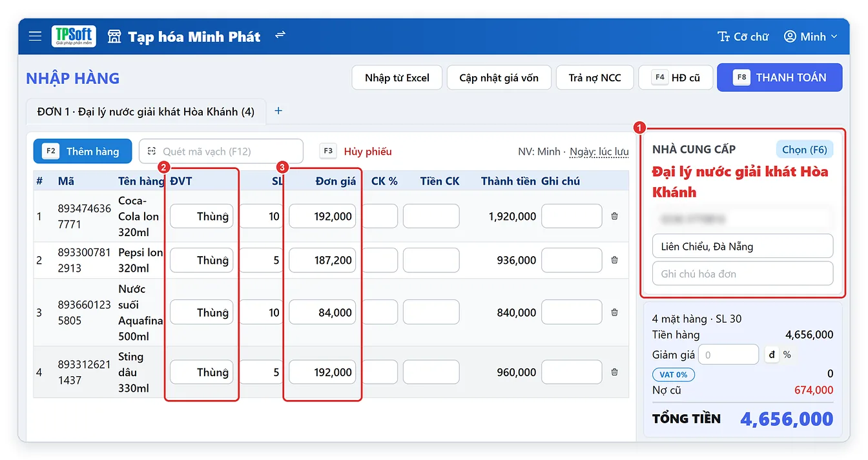Click the CK % field for Pepsi lon
The height and width of the screenshot is (460, 868).
point(380,261)
